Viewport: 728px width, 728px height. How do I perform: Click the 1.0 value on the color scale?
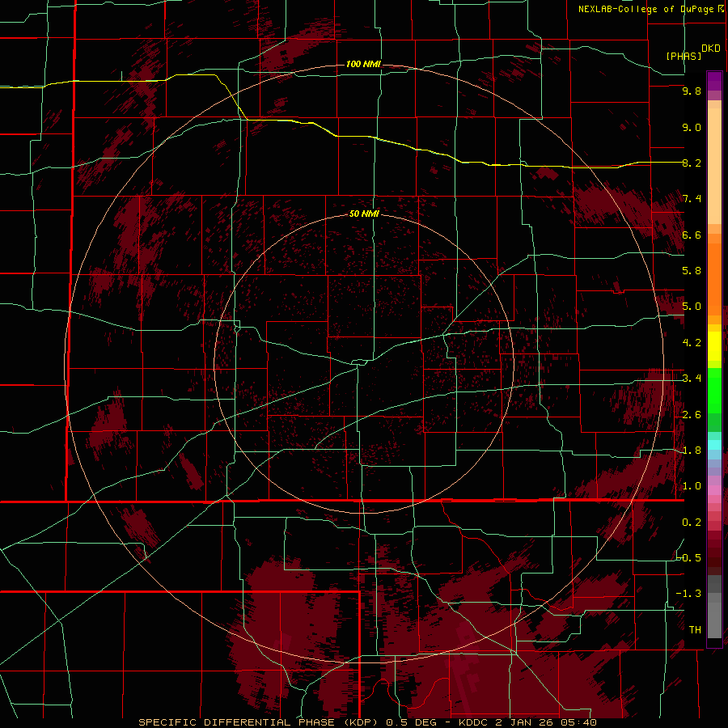pyautogui.click(x=692, y=486)
